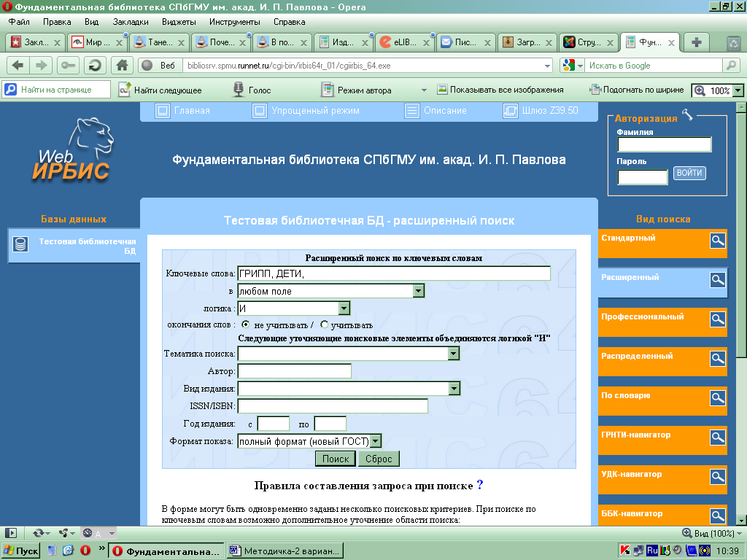This screenshot has height=560, width=747.
Task: Select the 'учитывать' word endings radio
Action: click(325, 324)
